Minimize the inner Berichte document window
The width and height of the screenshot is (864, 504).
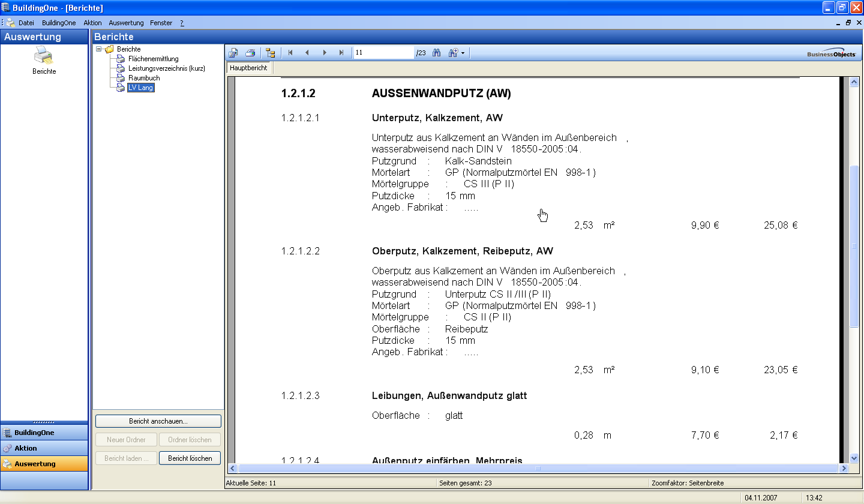tap(839, 23)
